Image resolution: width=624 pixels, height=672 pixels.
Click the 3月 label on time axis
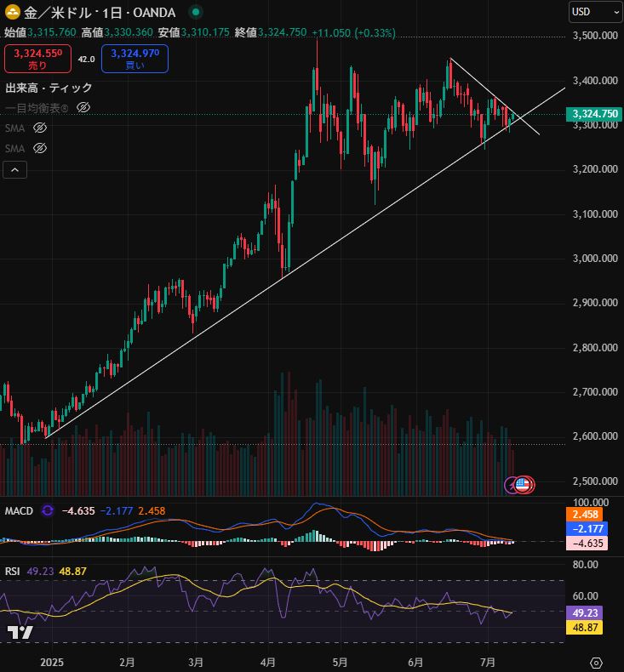point(196,662)
